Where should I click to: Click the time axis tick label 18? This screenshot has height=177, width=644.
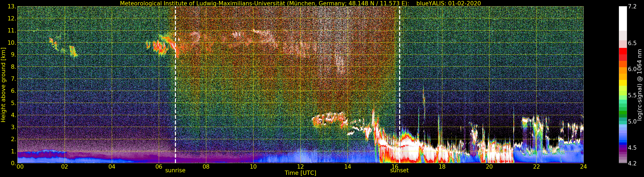(x=442, y=166)
